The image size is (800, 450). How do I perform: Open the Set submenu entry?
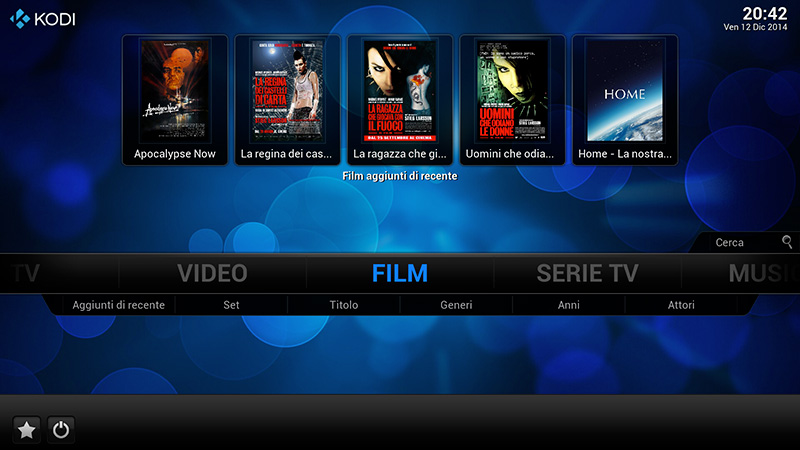click(x=231, y=305)
